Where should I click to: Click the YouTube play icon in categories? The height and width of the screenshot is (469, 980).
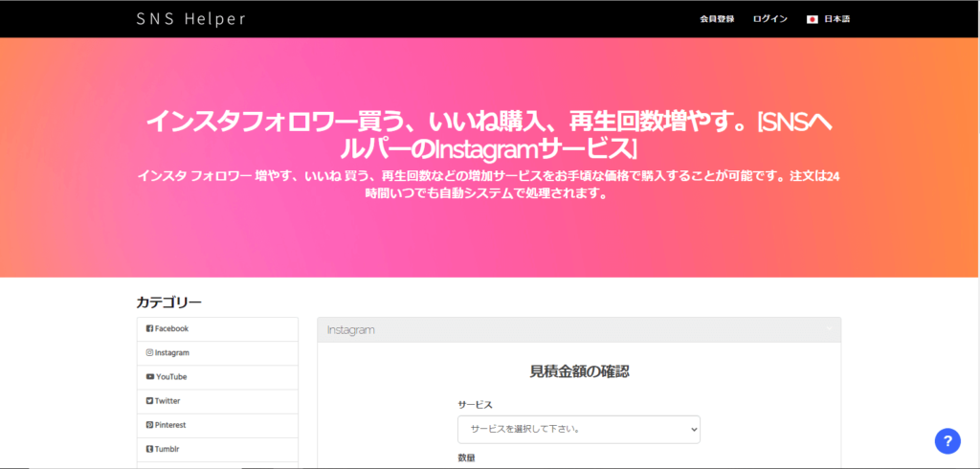point(150,376)
